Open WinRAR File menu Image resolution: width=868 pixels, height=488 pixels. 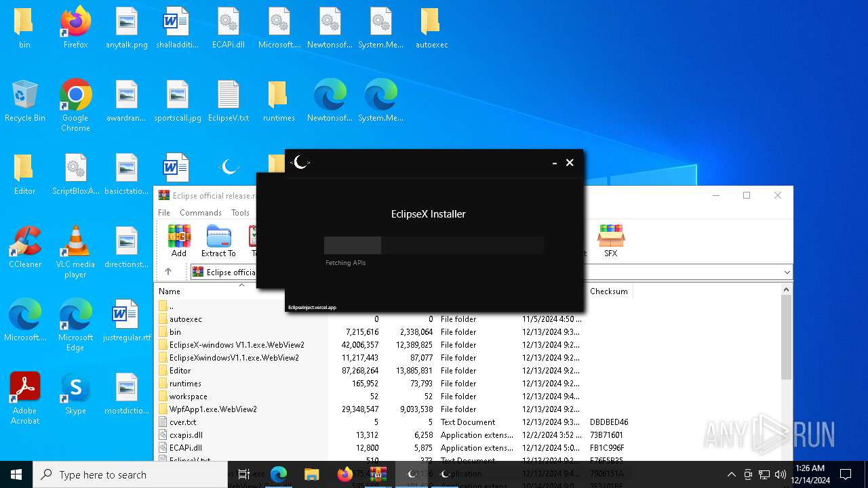164,212
